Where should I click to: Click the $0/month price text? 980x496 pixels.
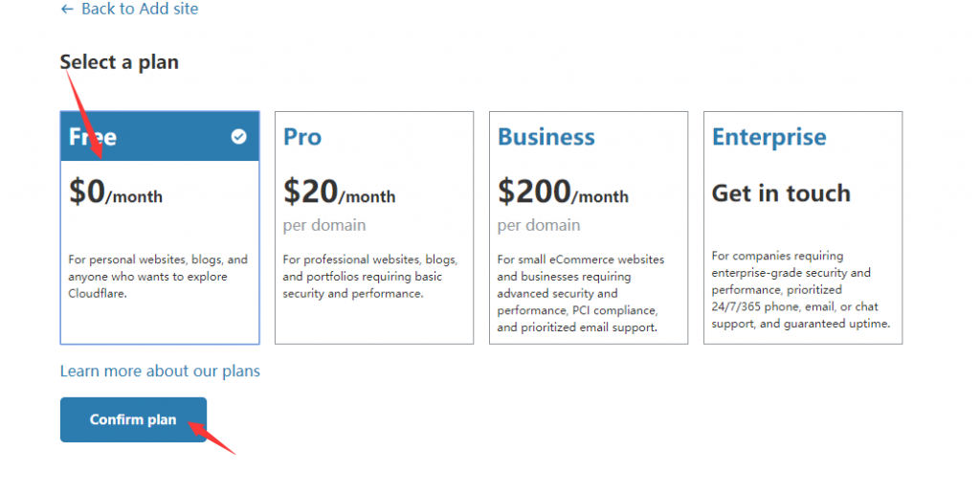(x=116, y=192)
